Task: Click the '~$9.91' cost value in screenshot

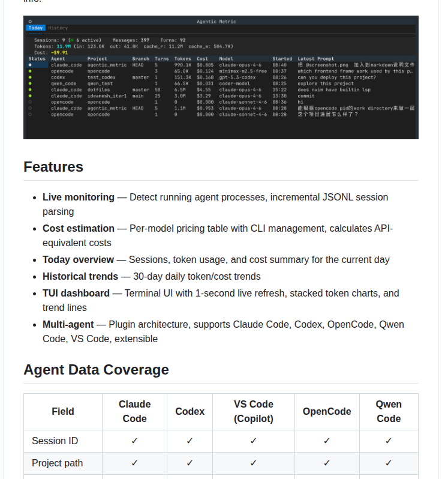Action: (59, 53)
